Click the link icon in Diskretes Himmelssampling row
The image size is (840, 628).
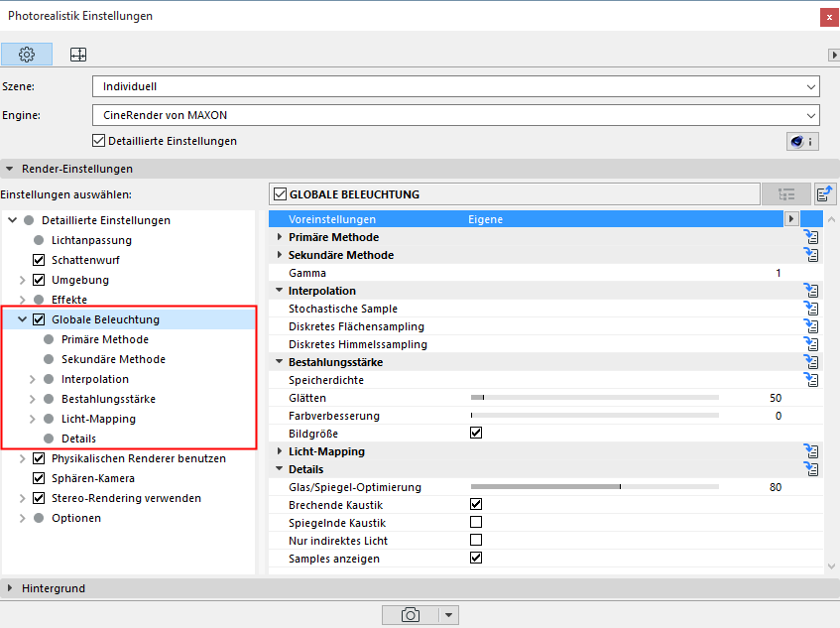click(x=811, y=343)
